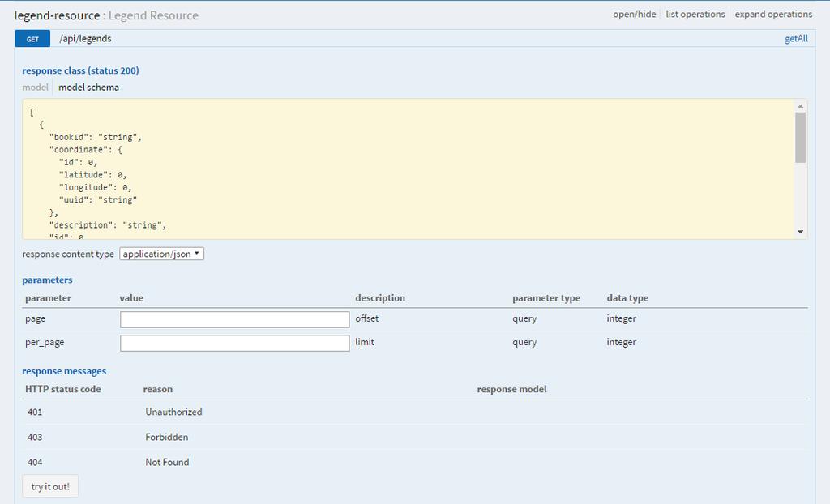Viewport: 830px width, 504px height.
Task: Click the Unauthorized reason text
Action: pos(173,412)
